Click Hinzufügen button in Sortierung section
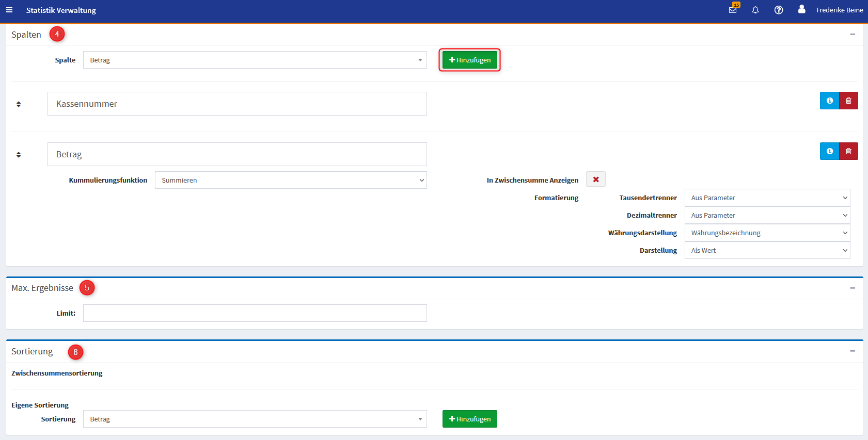868x440 pixels. click(x=469, y=419)
